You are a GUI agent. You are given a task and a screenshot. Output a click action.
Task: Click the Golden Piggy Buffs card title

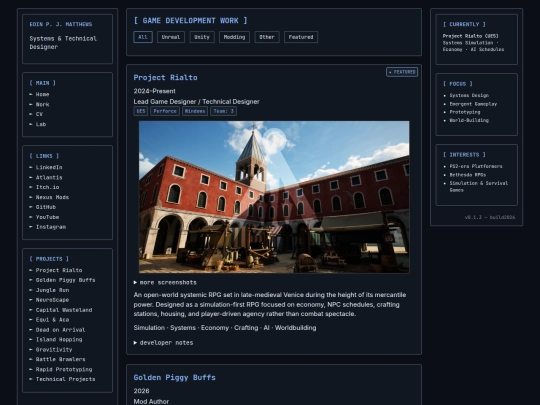pos(175,377)
